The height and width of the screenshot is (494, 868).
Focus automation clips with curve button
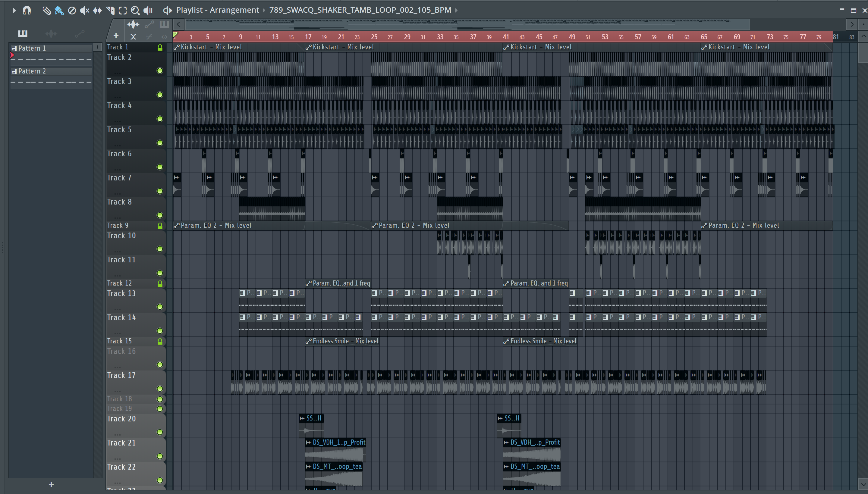tap(149, 24)
